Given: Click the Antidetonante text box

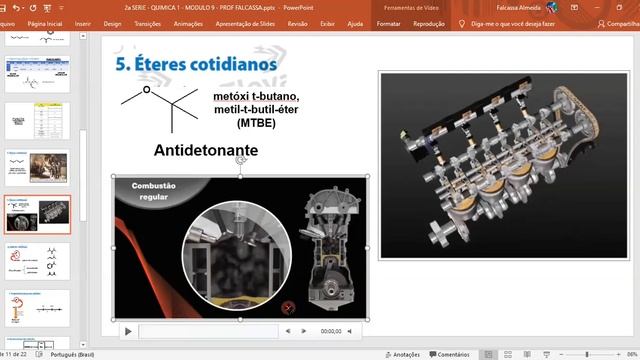Looking at the screenshot, I should point(206,150).
